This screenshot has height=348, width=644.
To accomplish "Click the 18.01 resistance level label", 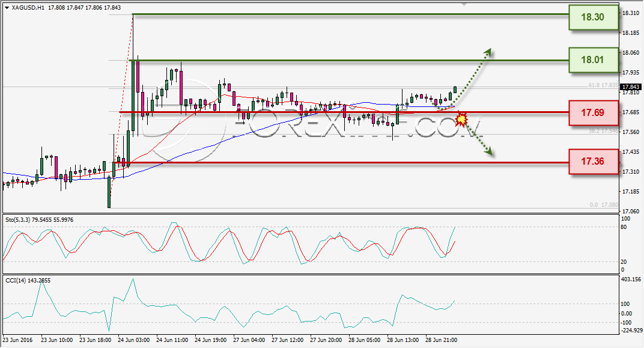I will point(594,60).
